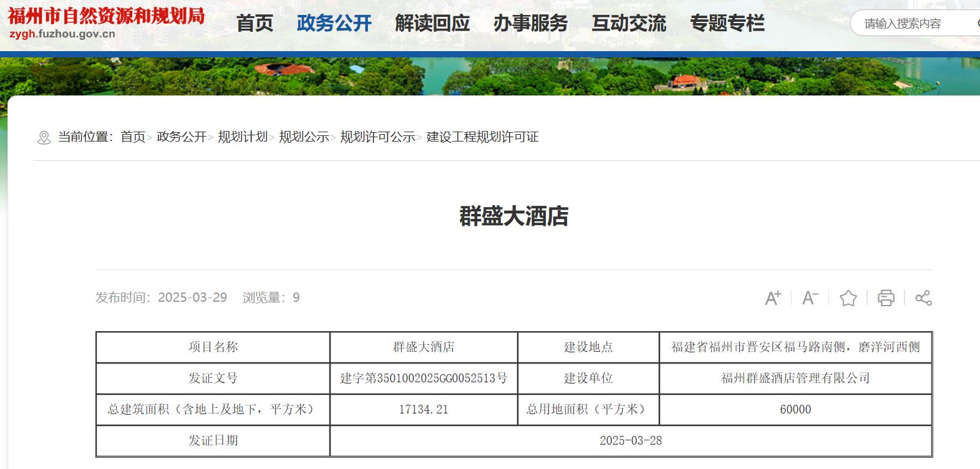980x469 pixels.
Task: Click the 总用地面积（平方米） label cell
Action: point(588,410)
